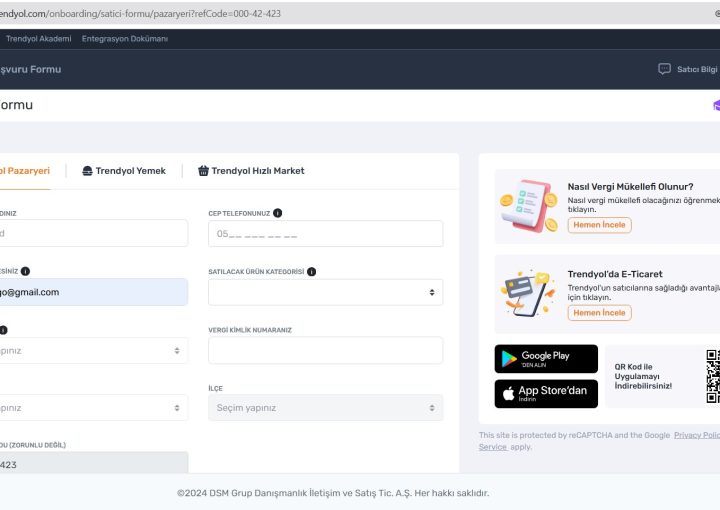This screenshot has height=510, width=720.
Task: Click the ©2024 DSM Grup footer text
Action: pos(333,493)
